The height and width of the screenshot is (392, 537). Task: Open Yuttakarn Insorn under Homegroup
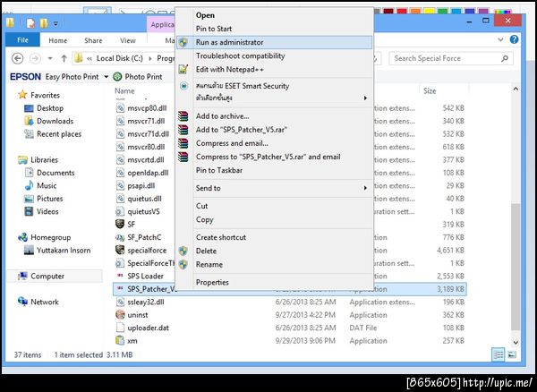(x=64, y=251)
